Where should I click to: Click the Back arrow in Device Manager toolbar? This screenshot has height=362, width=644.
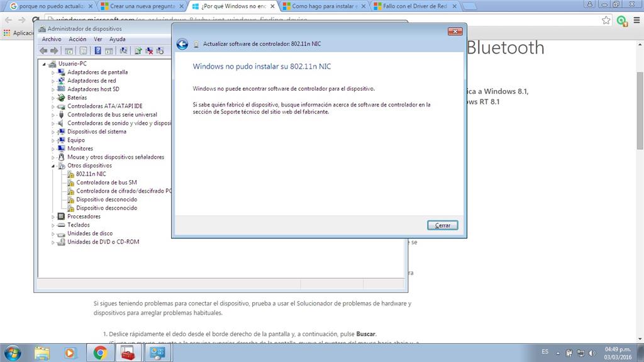[43, 50]
